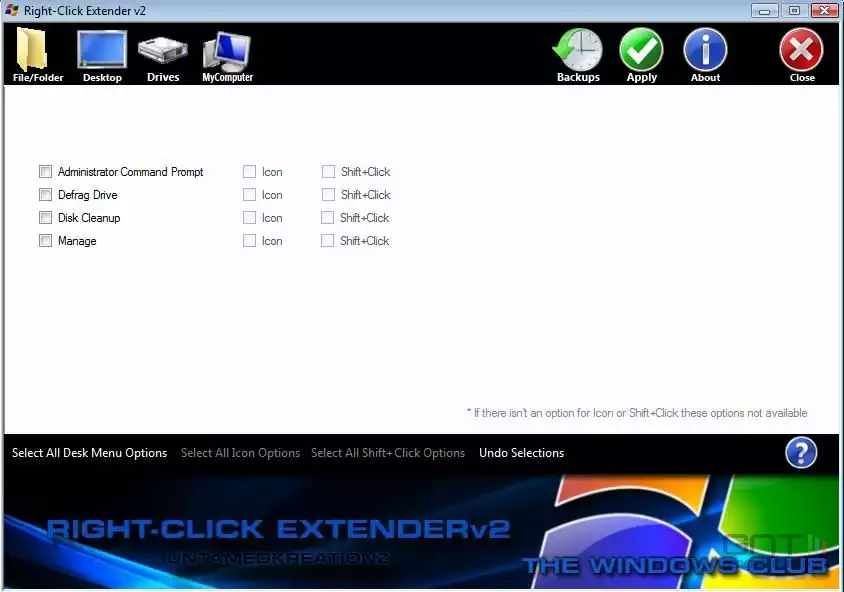Open the About info icon

pyautogui.click(x=705, y=55)
